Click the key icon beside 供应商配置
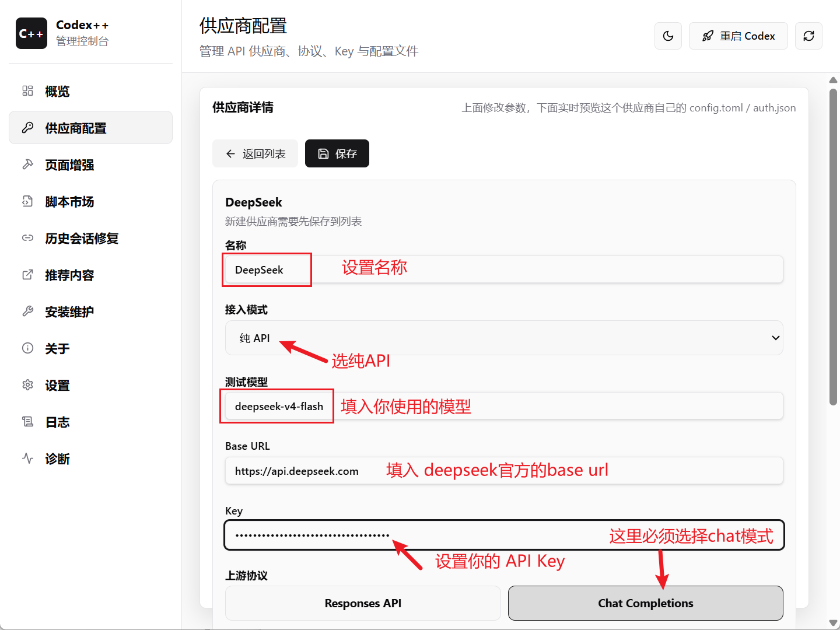The width and height of the screenshot is (840, 630). [x=27, y=128]
